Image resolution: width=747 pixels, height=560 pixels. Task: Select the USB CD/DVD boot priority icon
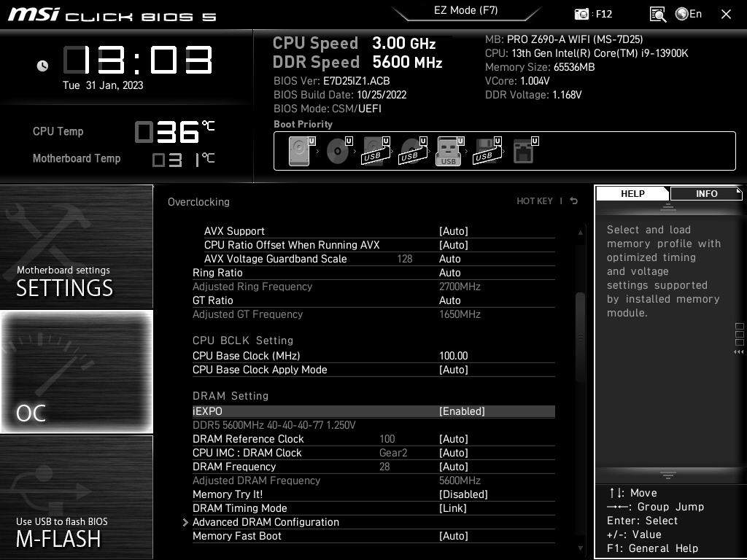[x=413, y=151]
